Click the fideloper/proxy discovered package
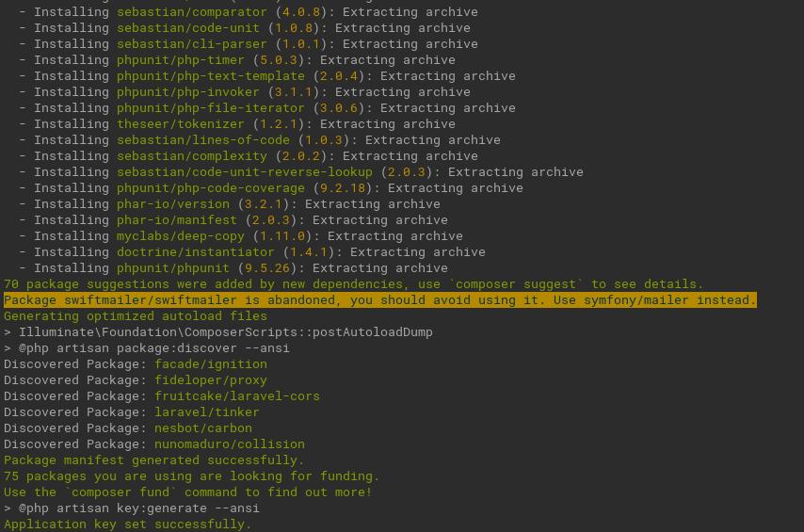 211,380
